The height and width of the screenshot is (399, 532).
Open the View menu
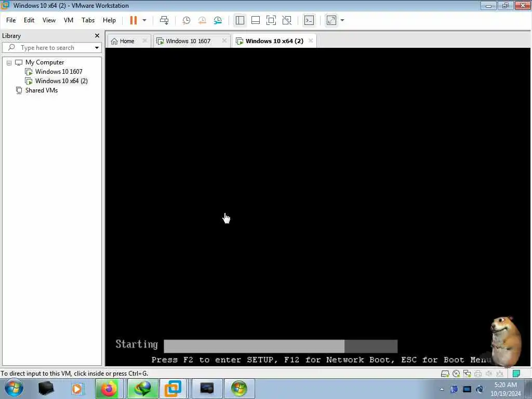tap(49, 20)
